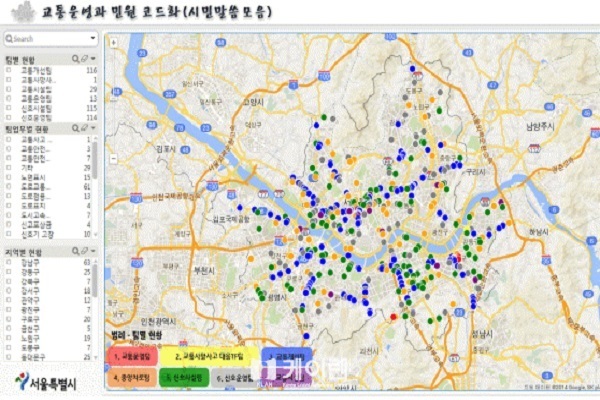Open the Search box dropdown arrow
The width and height of the screenshot is (600, 400).
tap(93, 38)
